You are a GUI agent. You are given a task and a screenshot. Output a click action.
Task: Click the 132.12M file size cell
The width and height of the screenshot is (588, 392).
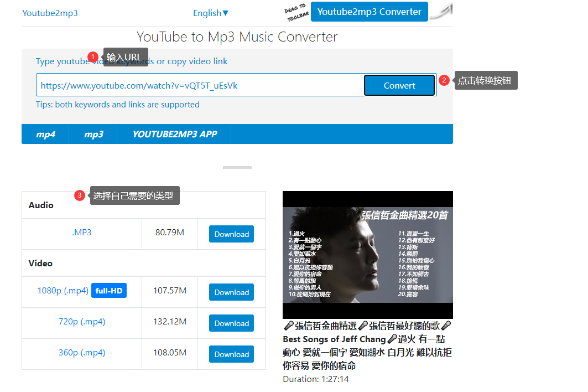point(170,322)
